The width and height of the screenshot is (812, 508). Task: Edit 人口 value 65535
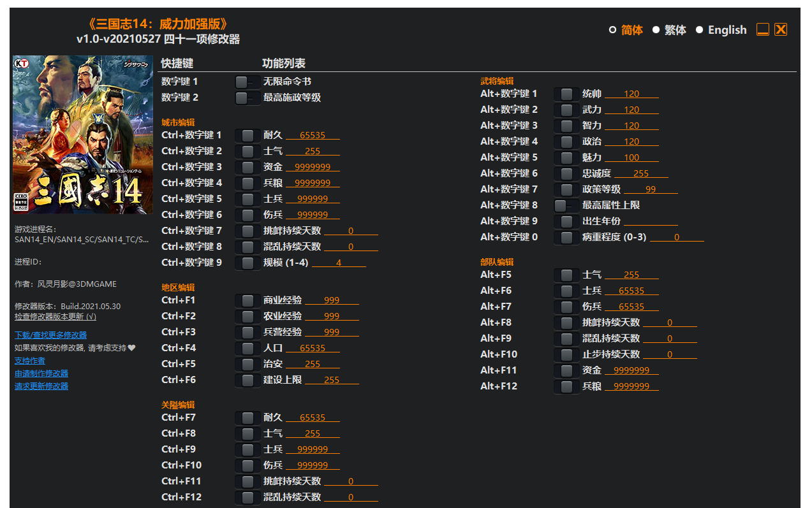pos(313,348)
